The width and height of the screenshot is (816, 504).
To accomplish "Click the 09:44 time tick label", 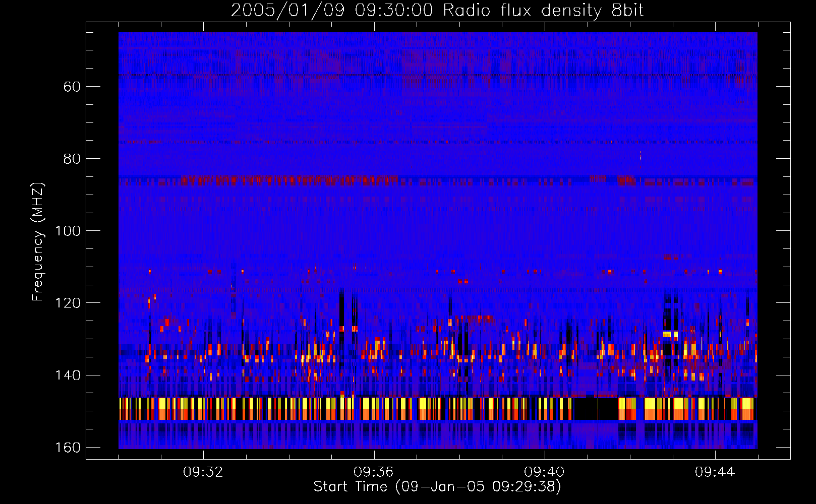I will [715, 472].
